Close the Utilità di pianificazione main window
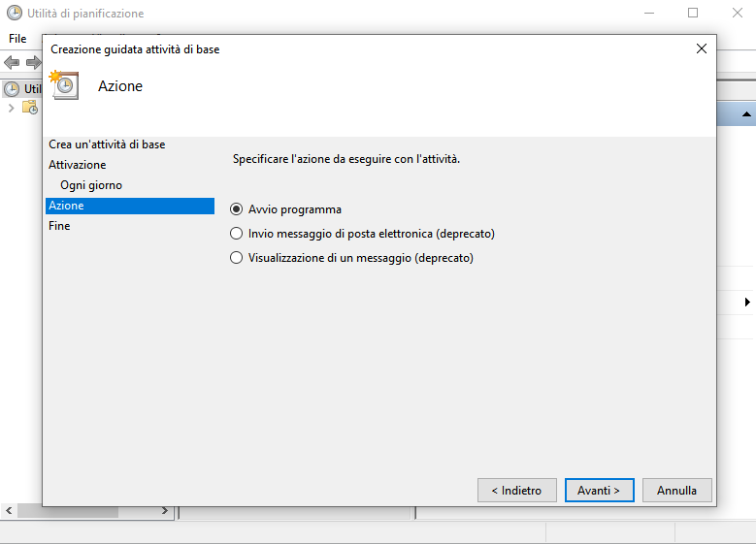The width and height of the screenshot is (756, 544). [738, 13]
